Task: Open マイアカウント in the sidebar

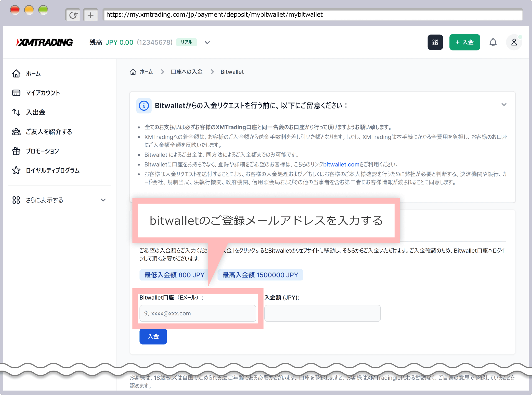Action: click(43, 93)
